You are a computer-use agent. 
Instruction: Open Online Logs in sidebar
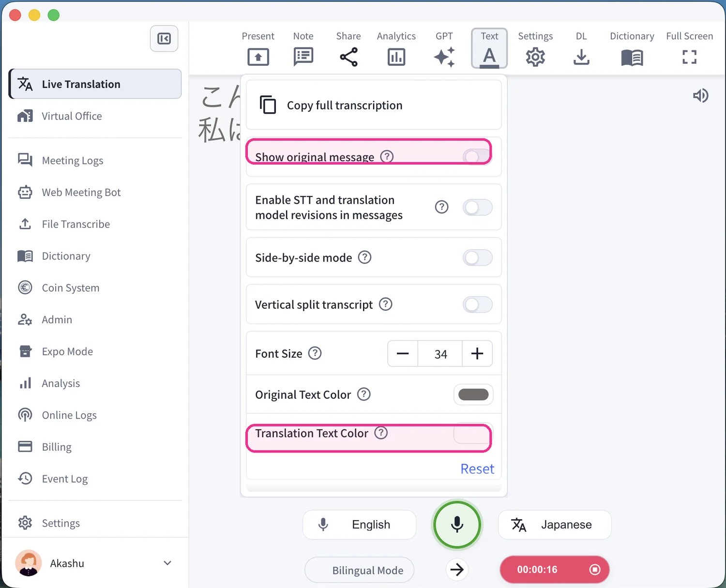coord(95,415)
